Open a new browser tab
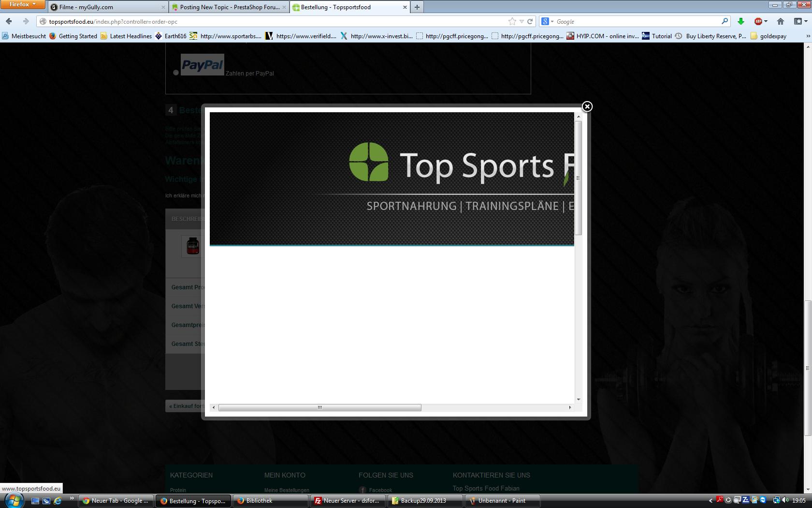Image resolution: width=812 pixels, height=508 pixels. [417, 7]
